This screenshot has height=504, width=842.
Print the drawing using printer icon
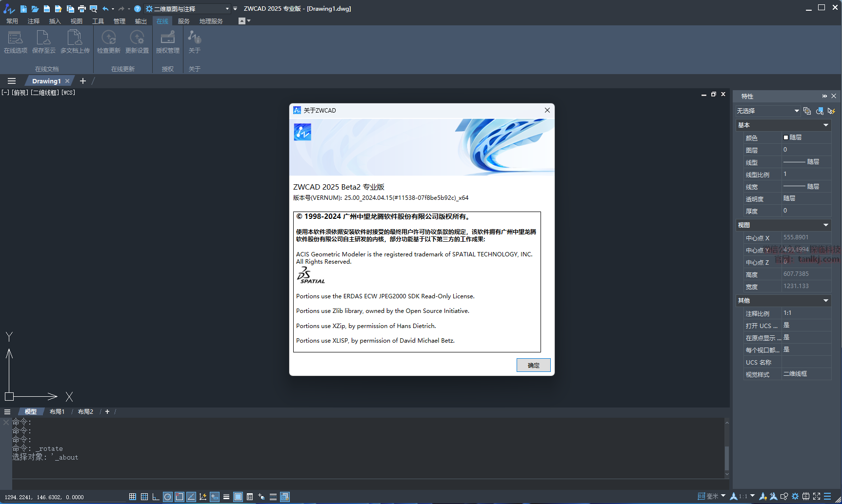coord(82,9)
